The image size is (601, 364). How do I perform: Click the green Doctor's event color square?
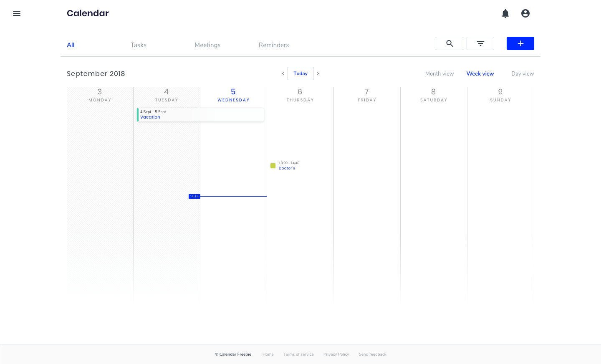[273, 166]
